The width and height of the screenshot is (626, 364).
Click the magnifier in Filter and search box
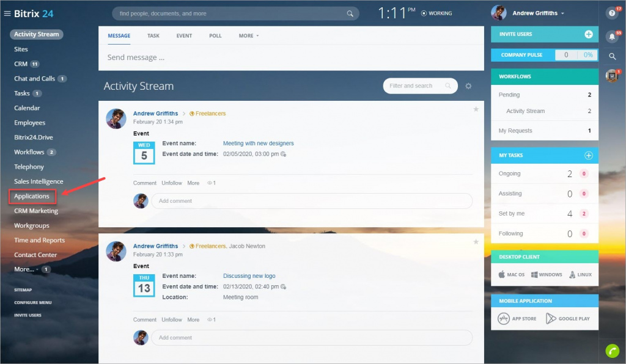[x=448, y=86]
